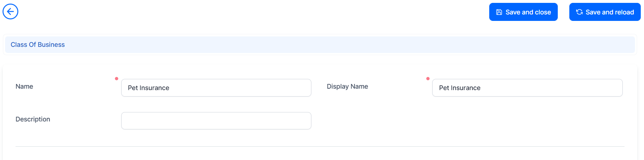Click the circular arrows icon on Save and reload
The image size is (644, 160).
point(579,12)
